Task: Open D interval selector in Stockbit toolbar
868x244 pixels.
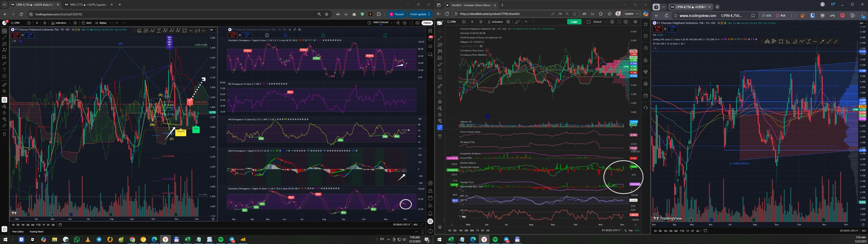Action: 472,22
